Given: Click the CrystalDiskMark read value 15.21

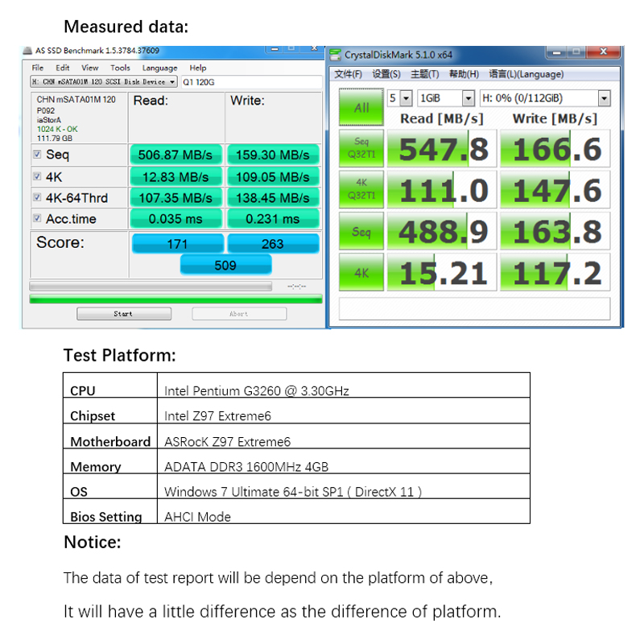Looking at the screenshot, I should click(442, 272).
